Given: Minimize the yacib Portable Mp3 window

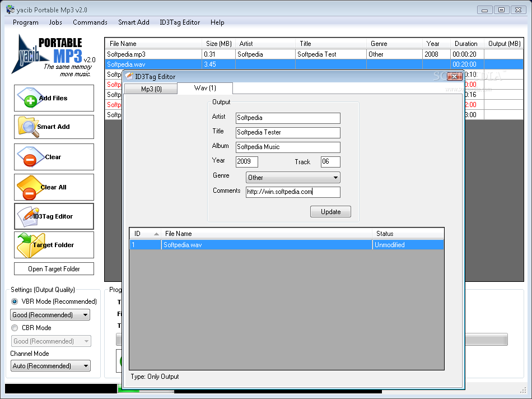Looking at the screenshot, I should (x=485, y=10).
